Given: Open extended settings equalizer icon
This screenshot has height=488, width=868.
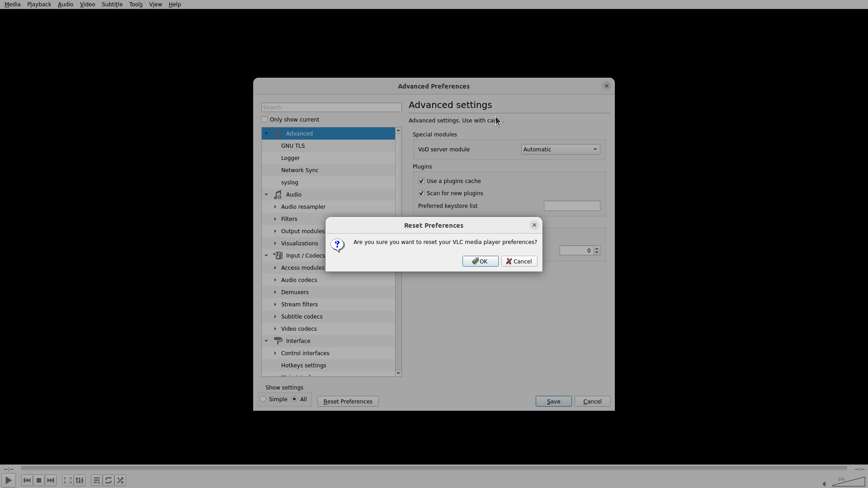Looking at the screenshot, I should [x=80, y=480].
